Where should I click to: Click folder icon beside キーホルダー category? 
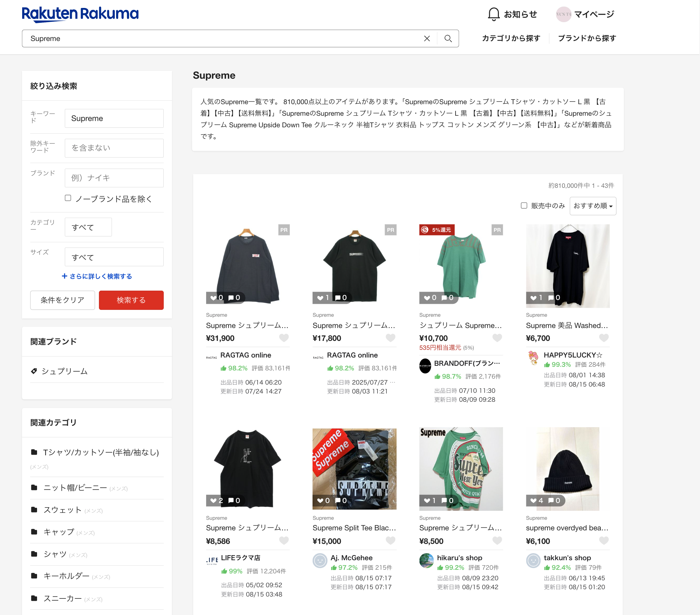click(x=34, y=576)
